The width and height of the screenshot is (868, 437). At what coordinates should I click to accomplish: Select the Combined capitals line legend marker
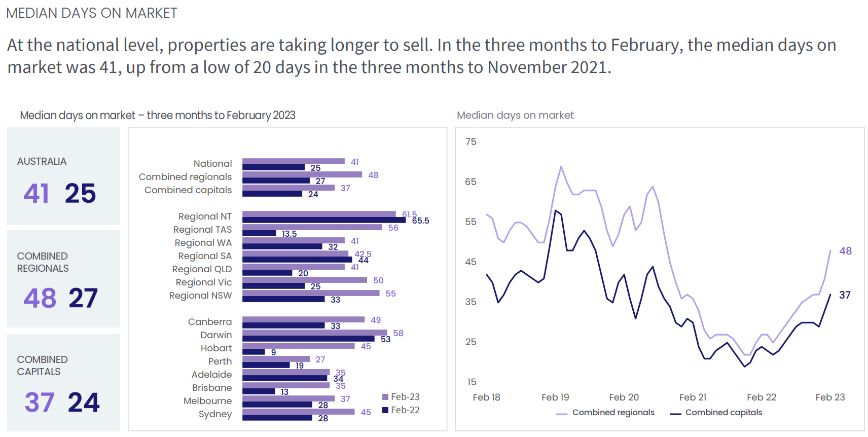(675, 414)
